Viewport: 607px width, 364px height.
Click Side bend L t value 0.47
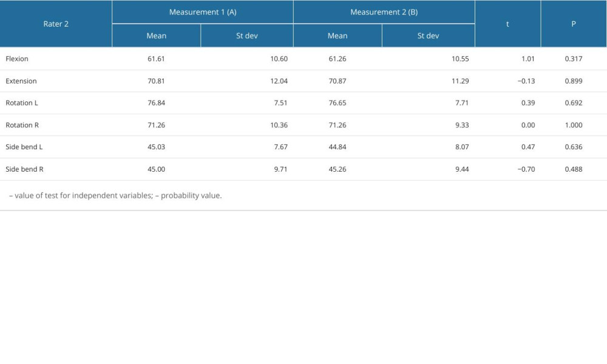point(528,147)
